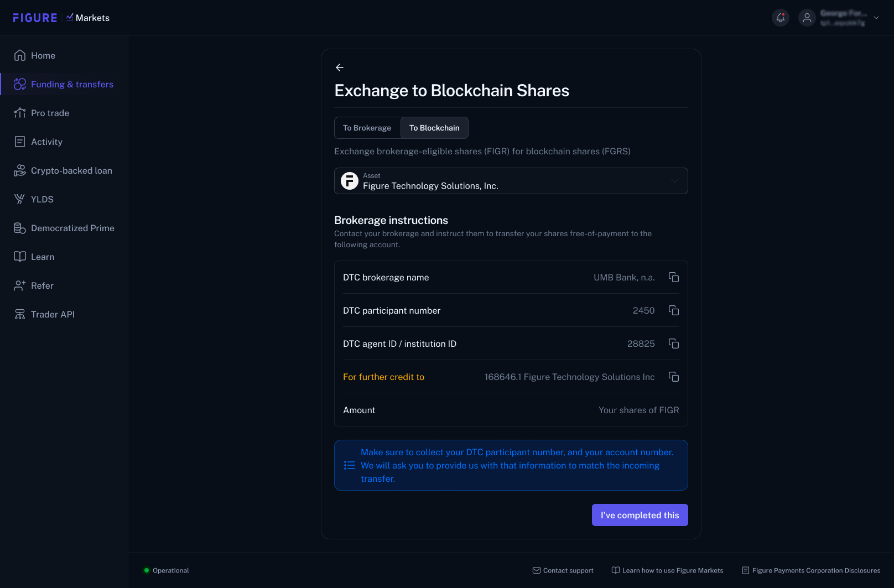
Task: Copy the For further credit to value
Action: [x=674, y=377]
